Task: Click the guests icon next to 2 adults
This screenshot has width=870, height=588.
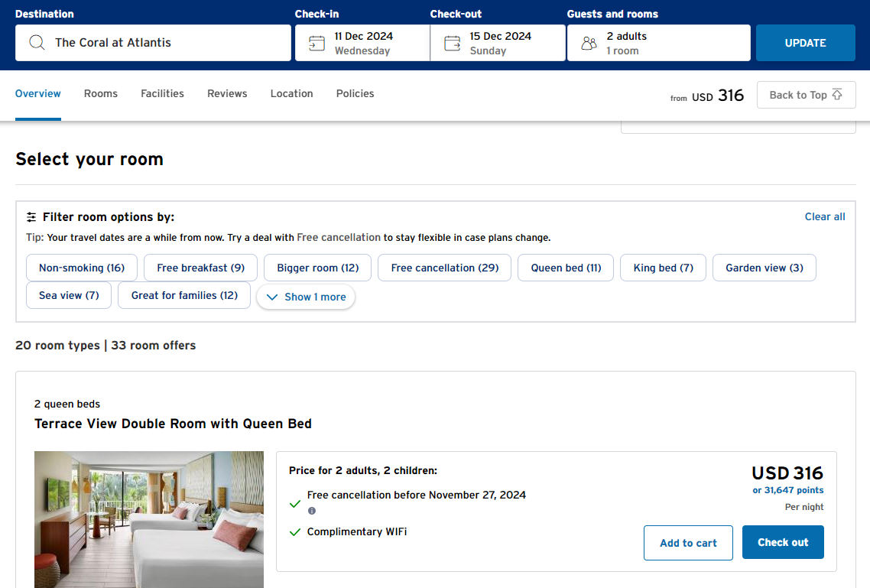Action: [589, 43]
